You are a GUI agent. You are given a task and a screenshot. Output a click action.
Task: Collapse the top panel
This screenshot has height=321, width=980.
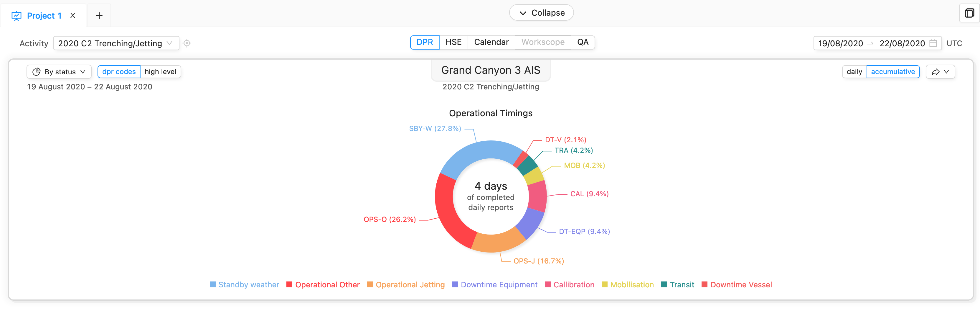coord(541,13)
